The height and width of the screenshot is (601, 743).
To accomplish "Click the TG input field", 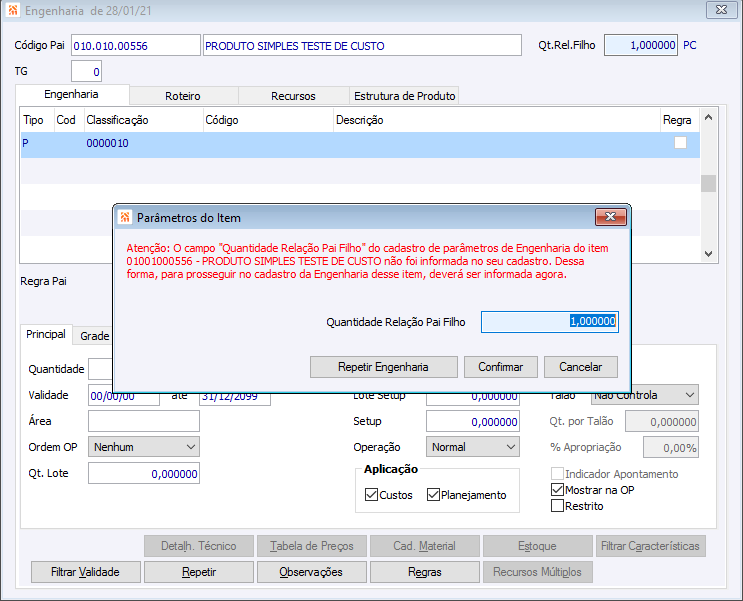I will click(86, 71).
